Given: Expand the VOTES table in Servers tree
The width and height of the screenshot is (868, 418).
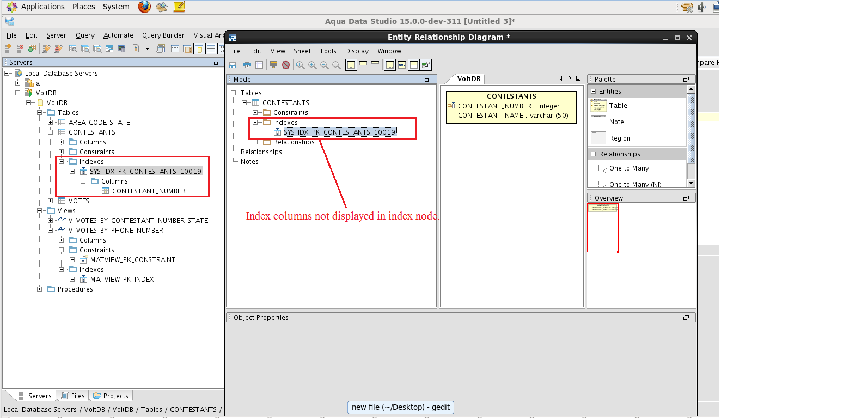Looking at the screenshot, I should [50, 201].
